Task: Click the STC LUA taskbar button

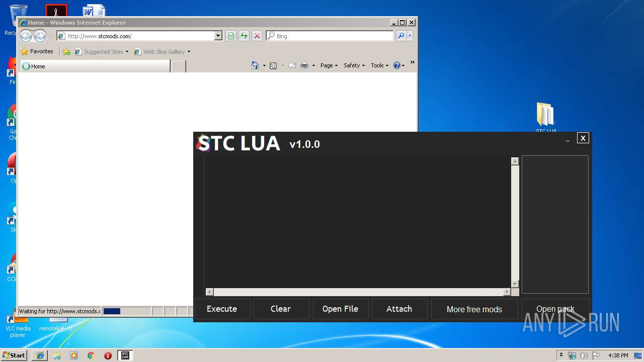Action: (x=125, y=355)
